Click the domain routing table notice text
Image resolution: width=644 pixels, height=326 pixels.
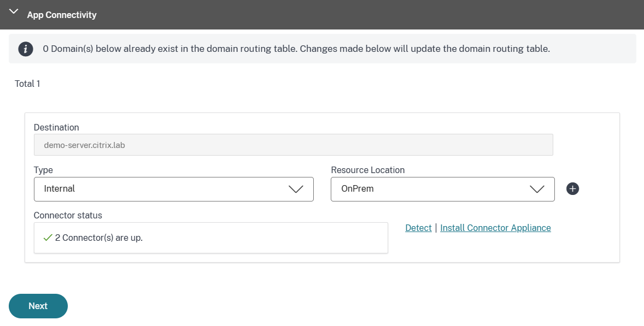(296, 49)
